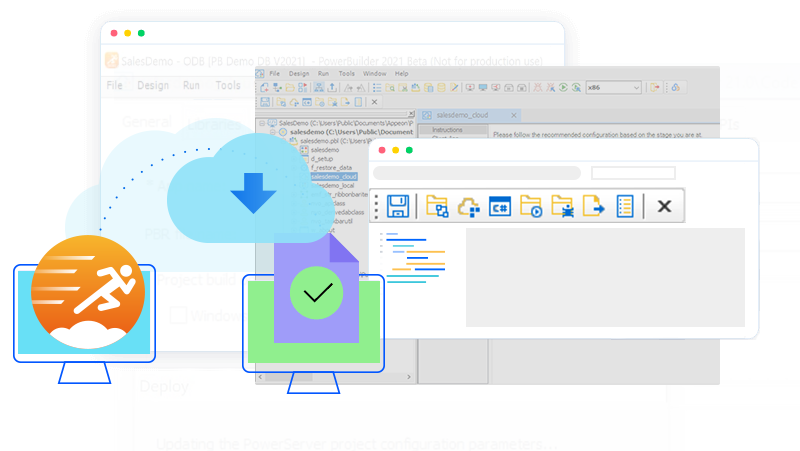Click the rounded address bar in front window
Viewport: 800px width, 451px height.
(477, 173)
